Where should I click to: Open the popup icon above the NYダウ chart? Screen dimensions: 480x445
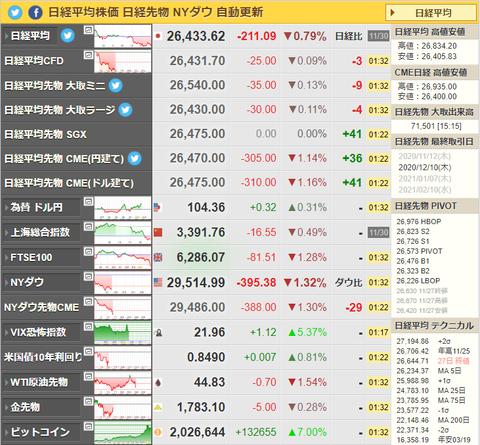[88, 276]
